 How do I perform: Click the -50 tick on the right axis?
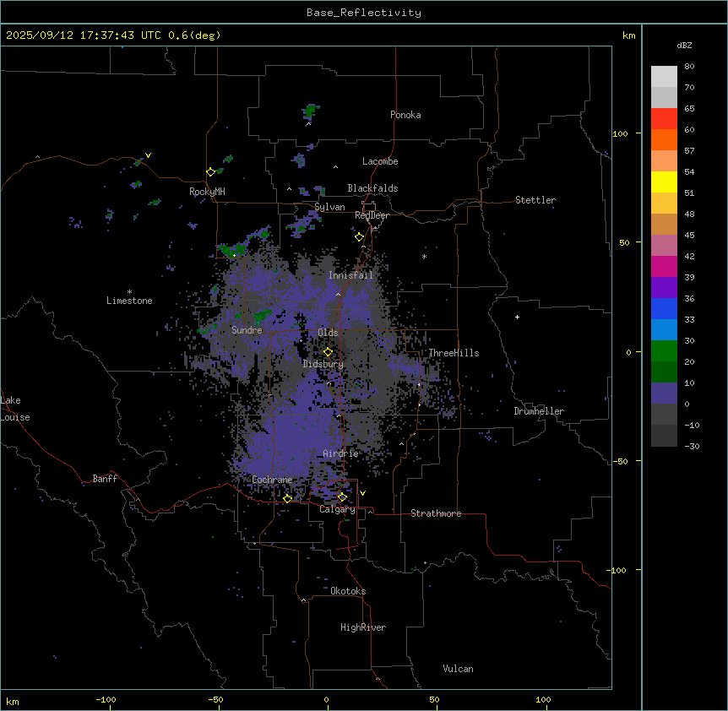tap(620, 461)
